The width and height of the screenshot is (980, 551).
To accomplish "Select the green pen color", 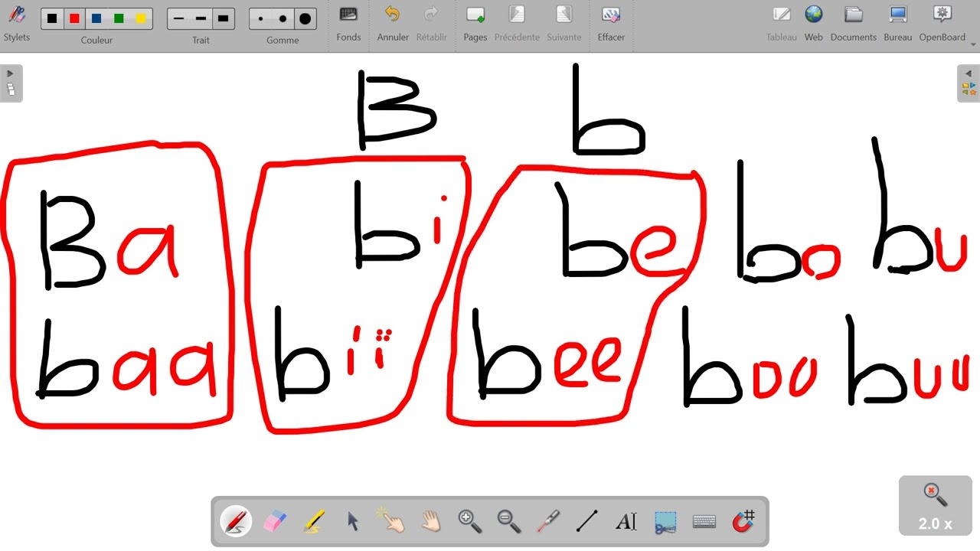I will [119, 18].
